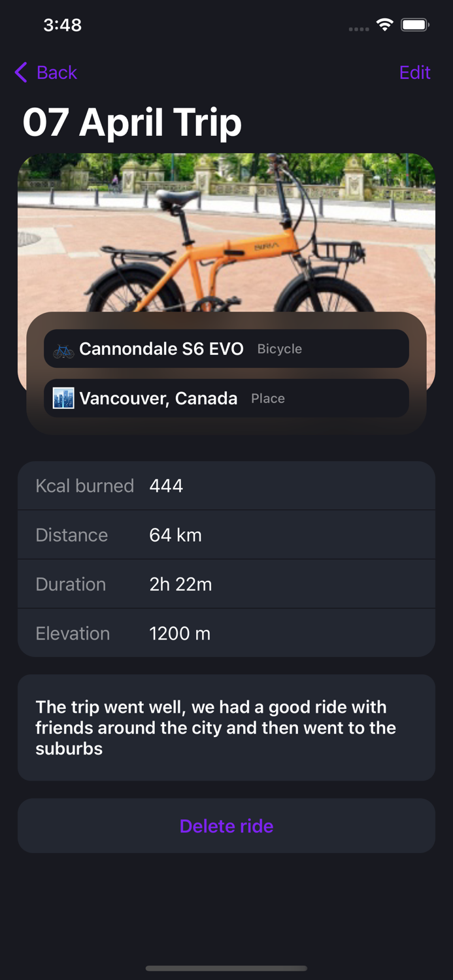Image resolution: width=453 pixels, height=980 pixels.
Task: Select the Duration row showing 2h 22m
Action: [226, 584]
